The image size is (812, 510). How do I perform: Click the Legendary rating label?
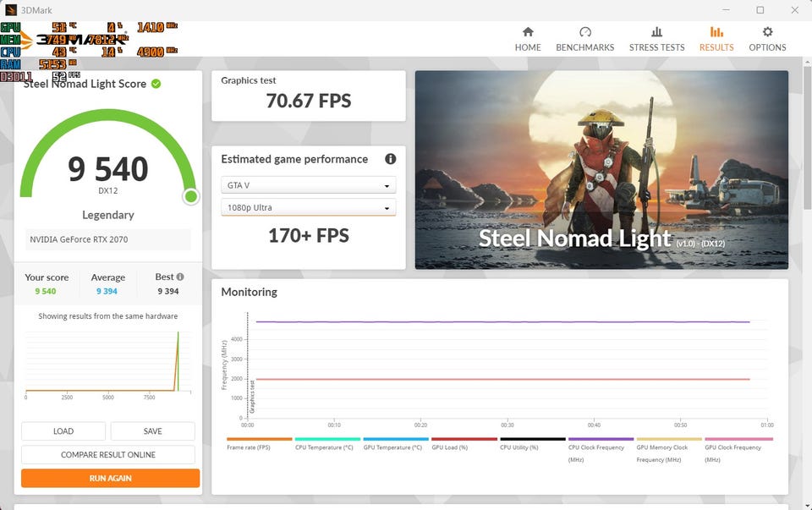[x=108, y=214]
